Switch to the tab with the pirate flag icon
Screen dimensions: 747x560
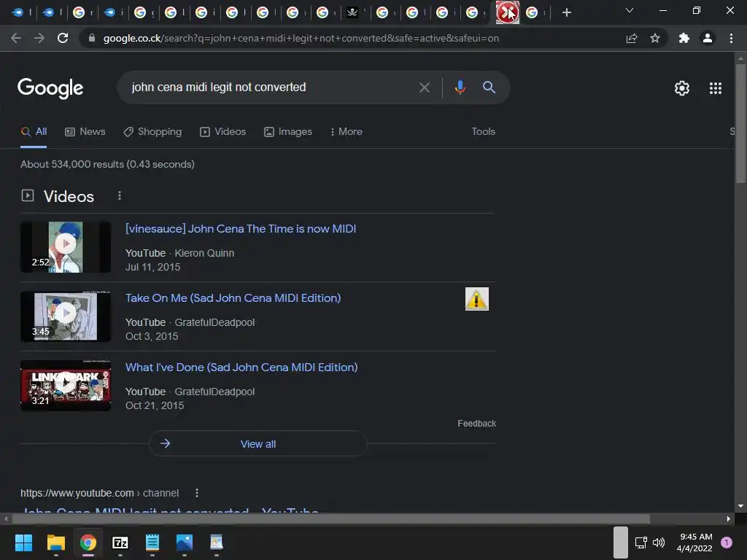coord(352,12)
